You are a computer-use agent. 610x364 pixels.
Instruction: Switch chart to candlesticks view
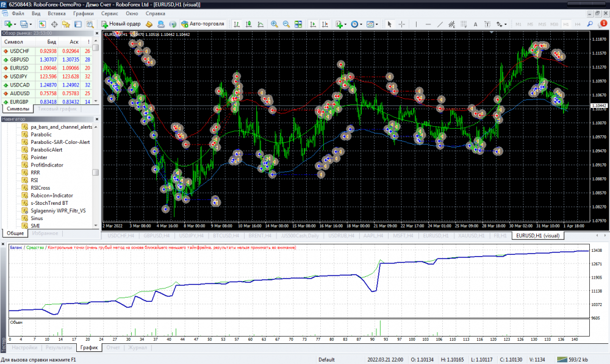[x=248, y=24]
